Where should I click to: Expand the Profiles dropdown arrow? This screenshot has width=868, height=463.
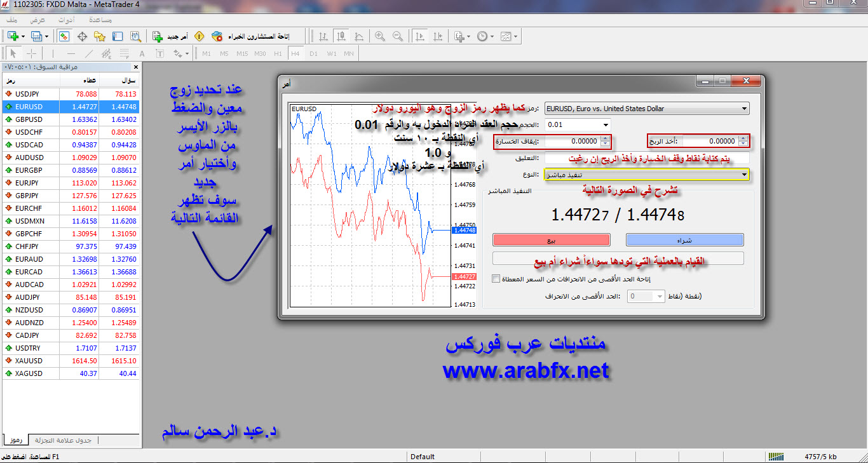pos(46,36)
